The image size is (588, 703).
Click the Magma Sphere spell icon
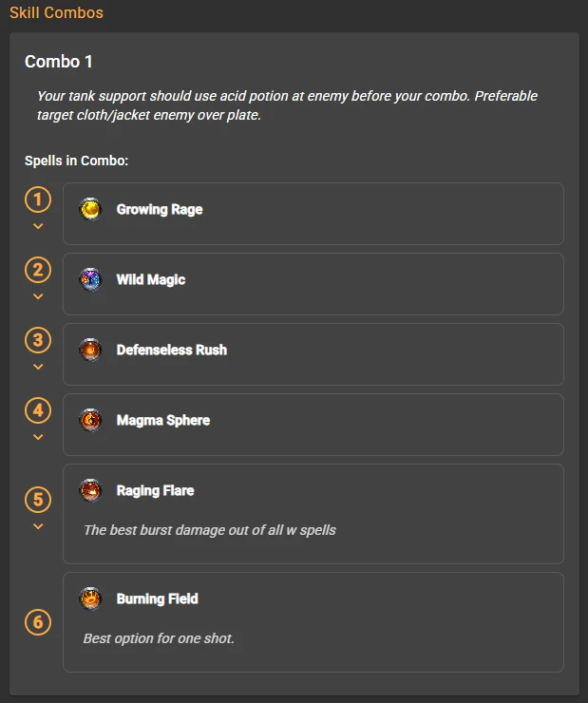(90, 421)
